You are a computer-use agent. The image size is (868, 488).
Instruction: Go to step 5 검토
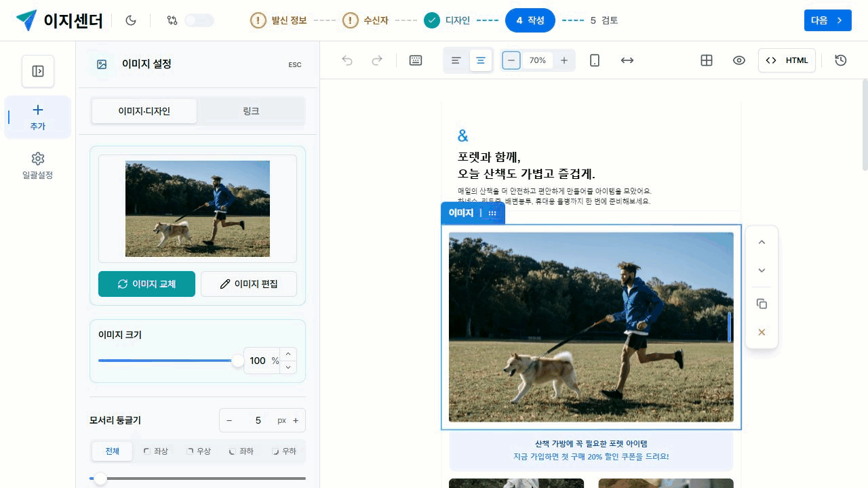click(604, 20)
